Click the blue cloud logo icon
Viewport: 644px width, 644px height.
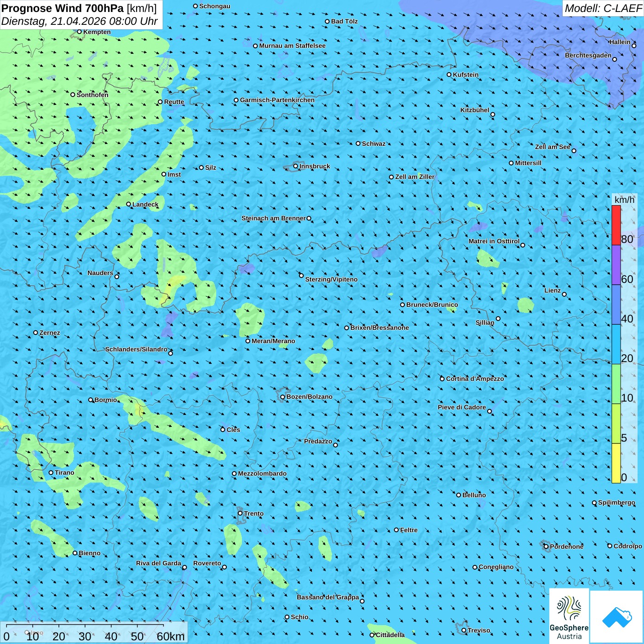[617, 617]
